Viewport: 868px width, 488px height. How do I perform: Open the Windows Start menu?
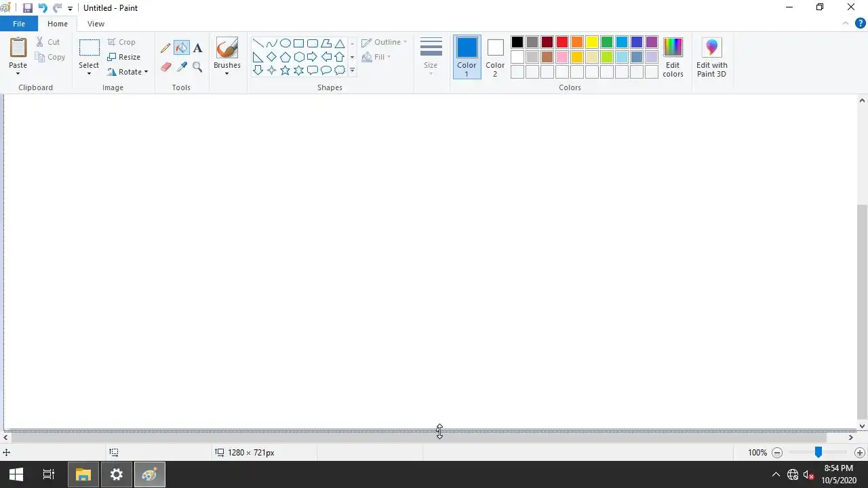coord(16,474)
